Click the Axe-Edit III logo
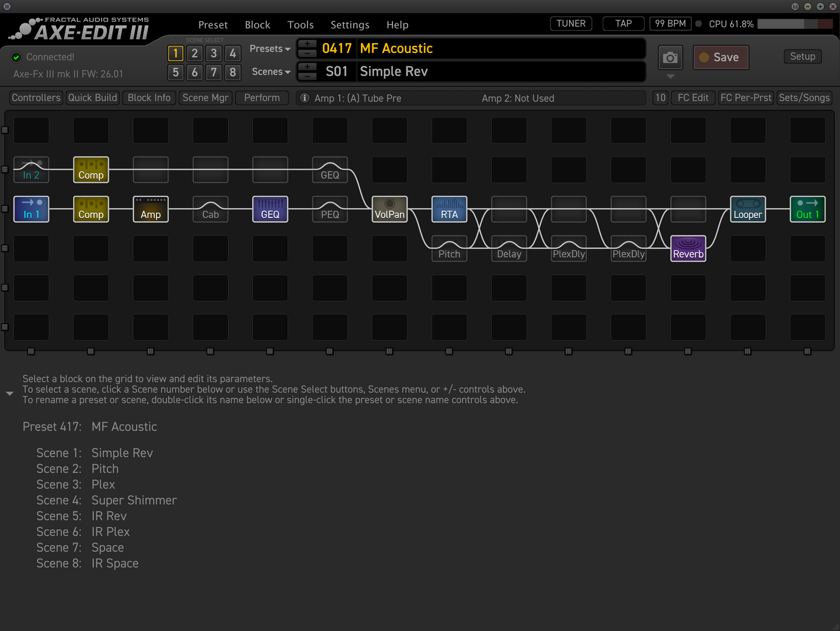This screenshot has height=631, width=840. (80, 29)
